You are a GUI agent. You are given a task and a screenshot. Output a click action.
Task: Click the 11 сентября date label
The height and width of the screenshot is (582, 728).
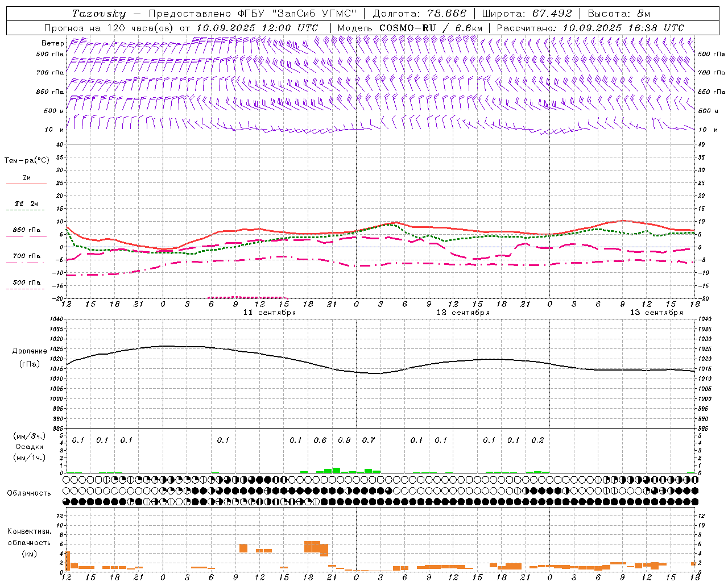tap(270, 313)
